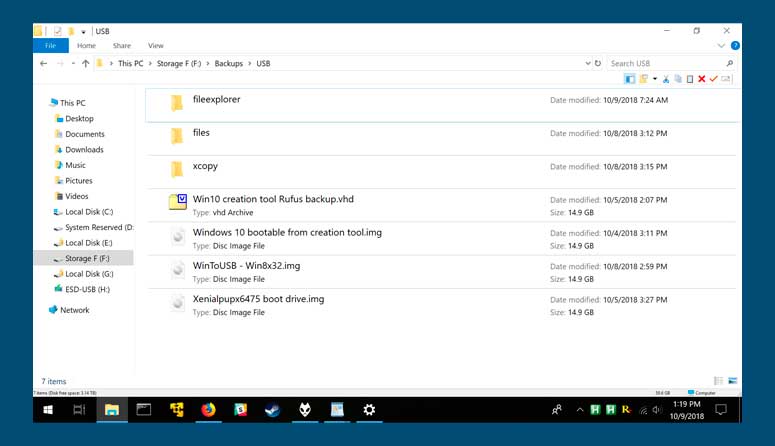Open the File ribbon tab
The image size is (775, 446).
(50, 45)
